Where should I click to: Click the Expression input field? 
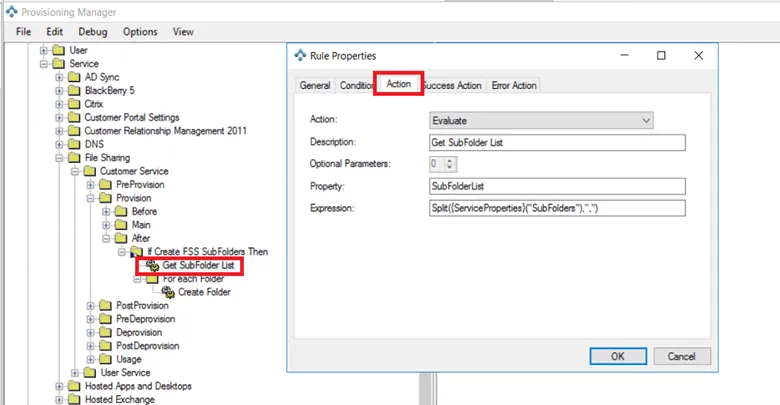555,208
